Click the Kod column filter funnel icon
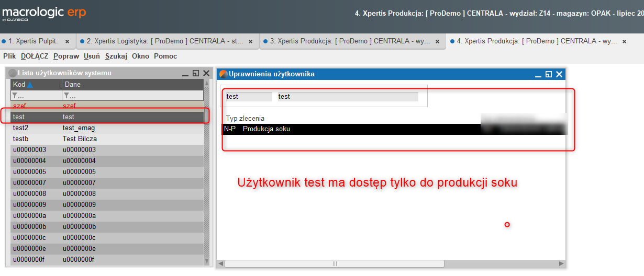The height and width of the screenshot is (276, 644). pos(14,96)
